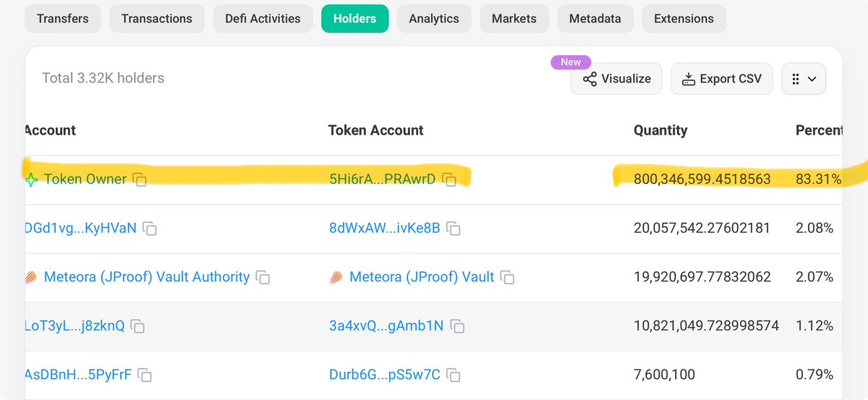The width and height of the screenshot is (868, 400).
Task: Select the Defi Activities tab
Action: [263, 19]
